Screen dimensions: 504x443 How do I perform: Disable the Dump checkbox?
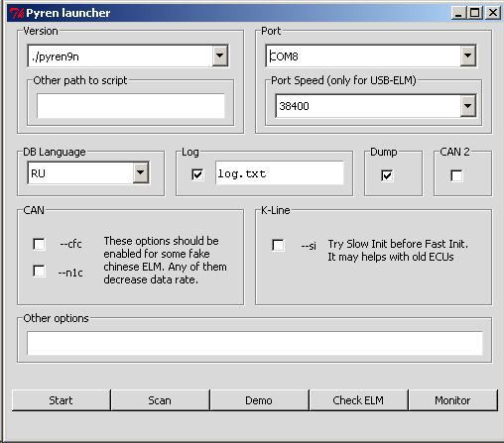coord(387,175)
